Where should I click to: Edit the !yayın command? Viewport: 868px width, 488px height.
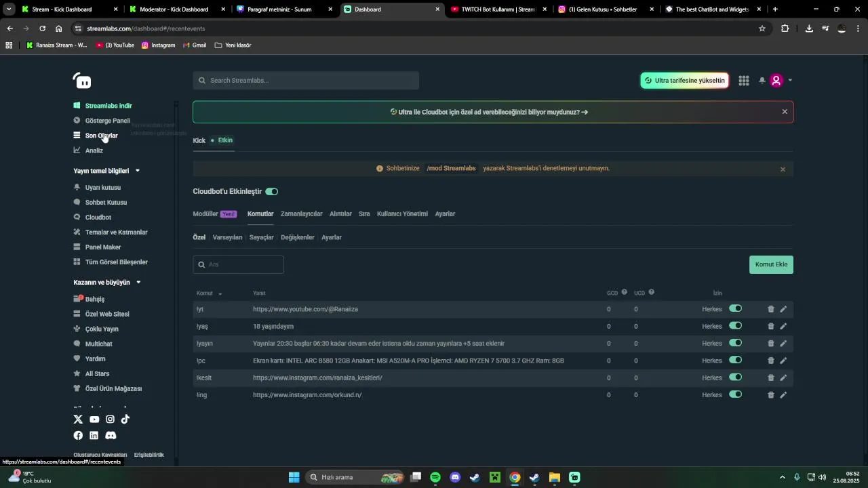tap(783, 344)
